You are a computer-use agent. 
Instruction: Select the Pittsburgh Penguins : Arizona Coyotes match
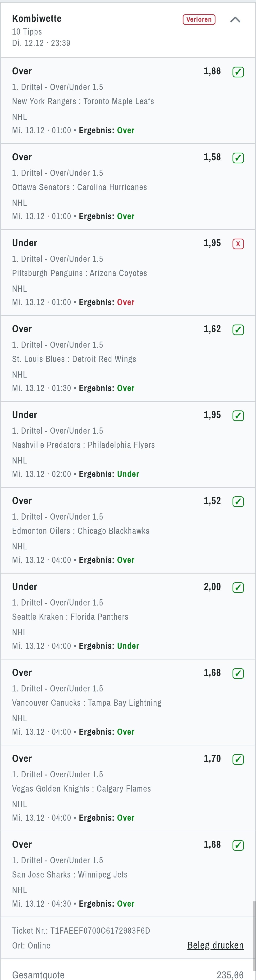(x=80, y=273)
